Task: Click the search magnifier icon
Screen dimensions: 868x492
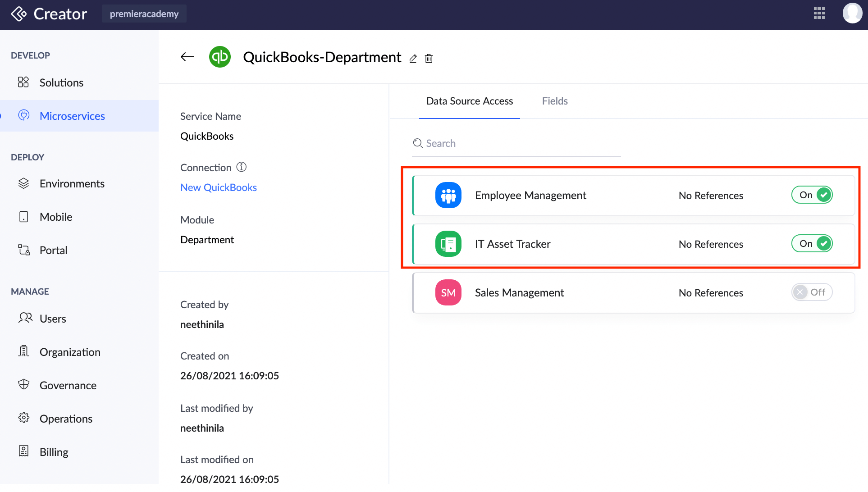Action: [x=418, y=143]
